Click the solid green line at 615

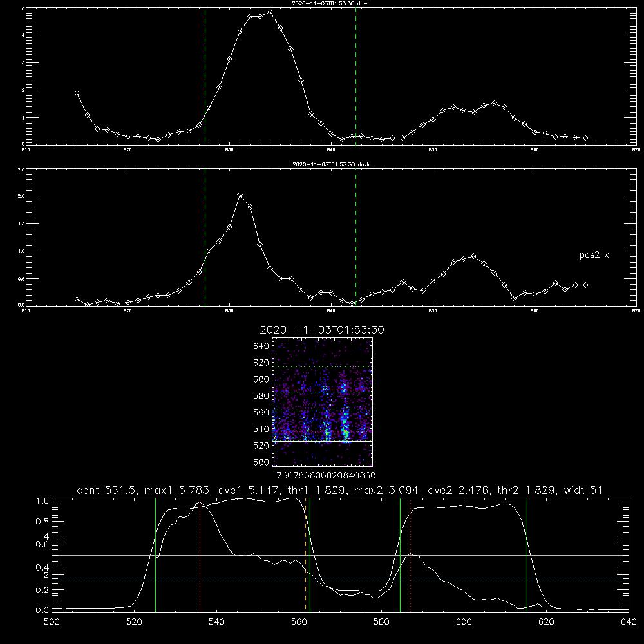[x=526, y=554]
